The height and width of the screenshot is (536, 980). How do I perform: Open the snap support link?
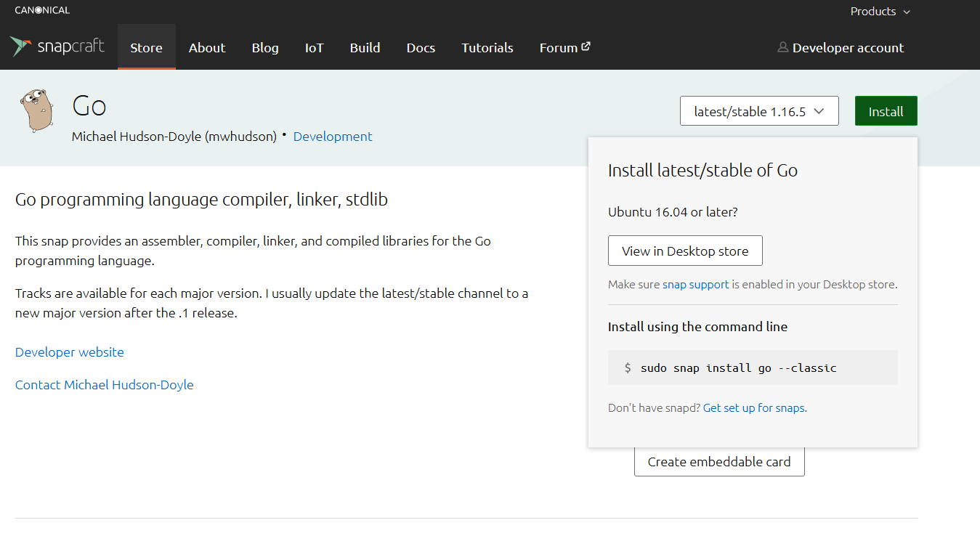click(695, 285)
